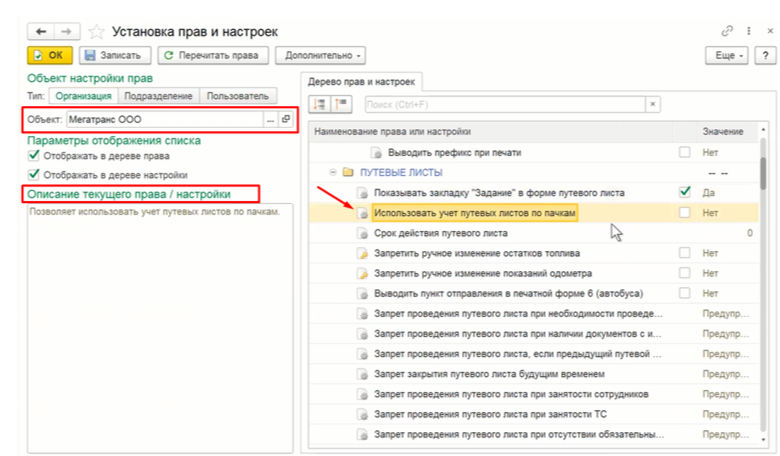Click the OK button
The image size is (780, 456).
(x=50, y=55)
